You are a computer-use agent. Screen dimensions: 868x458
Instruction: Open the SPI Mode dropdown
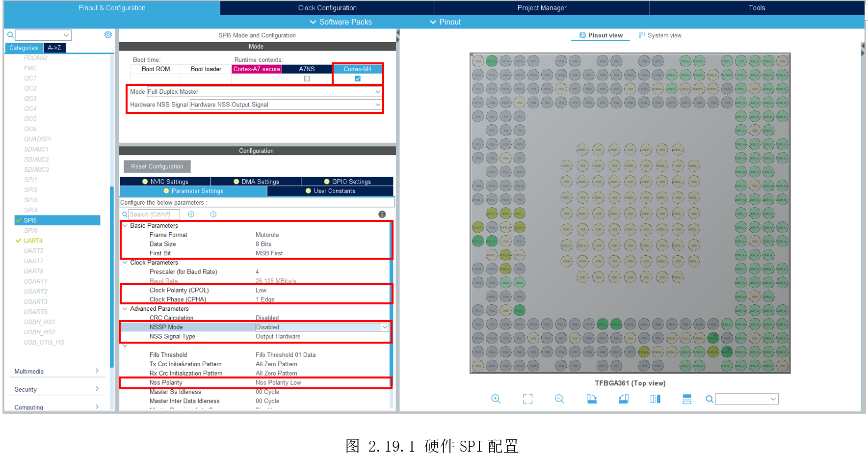pos(377,92)
